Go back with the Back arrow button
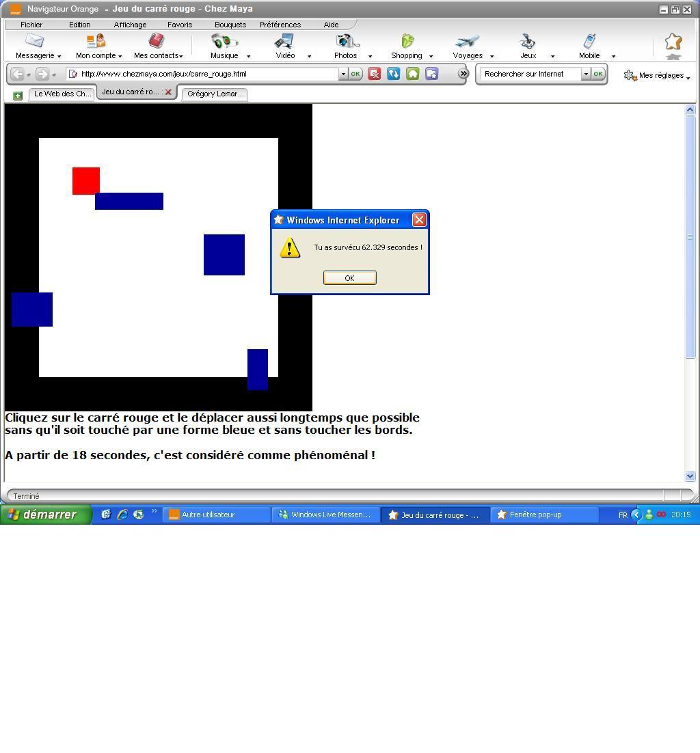Screen dimensions: 700x753 [17, 74]
